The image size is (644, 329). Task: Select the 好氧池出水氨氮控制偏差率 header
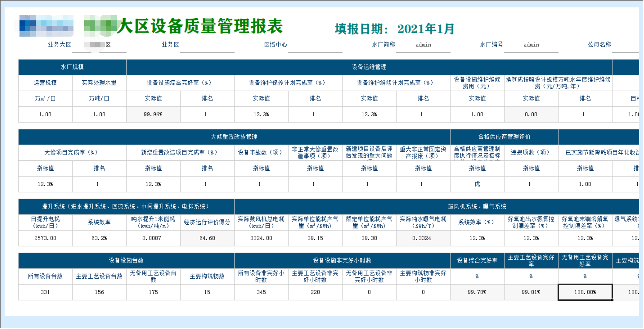(x=531, y=222)
